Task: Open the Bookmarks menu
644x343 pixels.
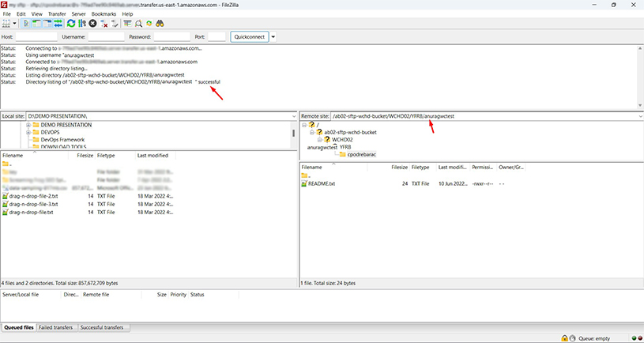Action: tap(104, 14)
